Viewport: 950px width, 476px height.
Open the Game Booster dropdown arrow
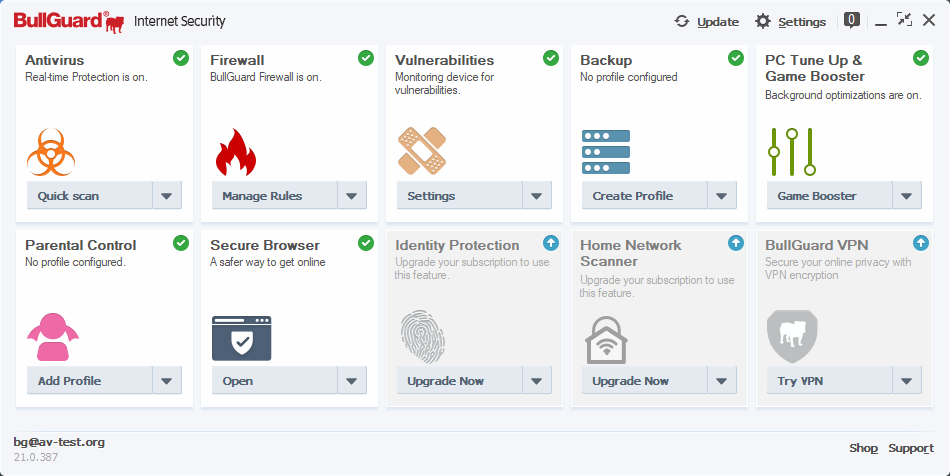pyautogui.click(x=907, y=196)
